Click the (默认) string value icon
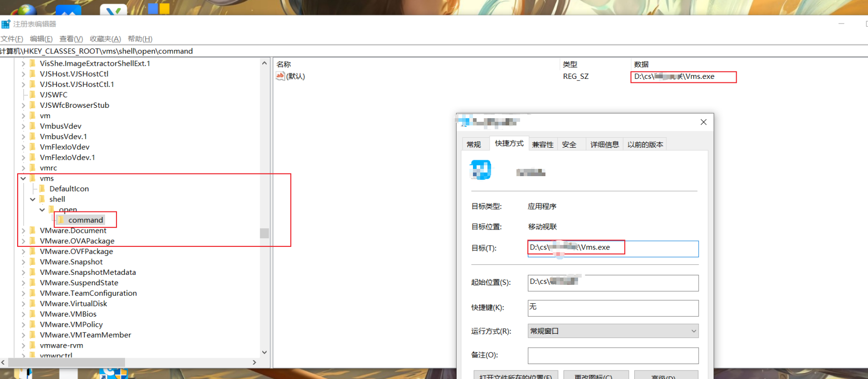The width and height of the screenshot is (868, 379). [280, 76]
